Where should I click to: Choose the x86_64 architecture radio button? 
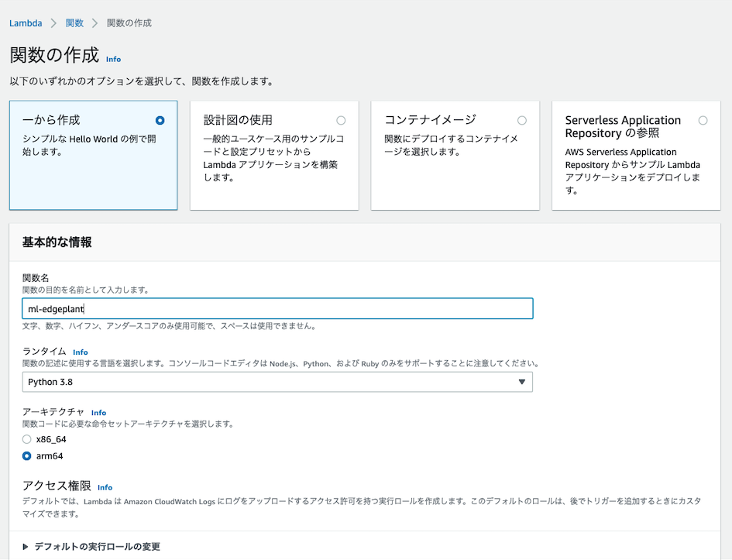26,439
